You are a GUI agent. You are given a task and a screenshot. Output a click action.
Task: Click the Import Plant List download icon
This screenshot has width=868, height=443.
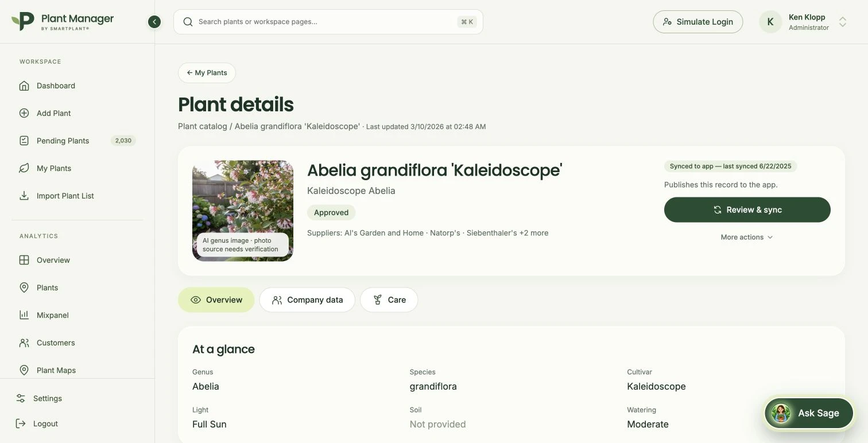[x=24, y=196]
